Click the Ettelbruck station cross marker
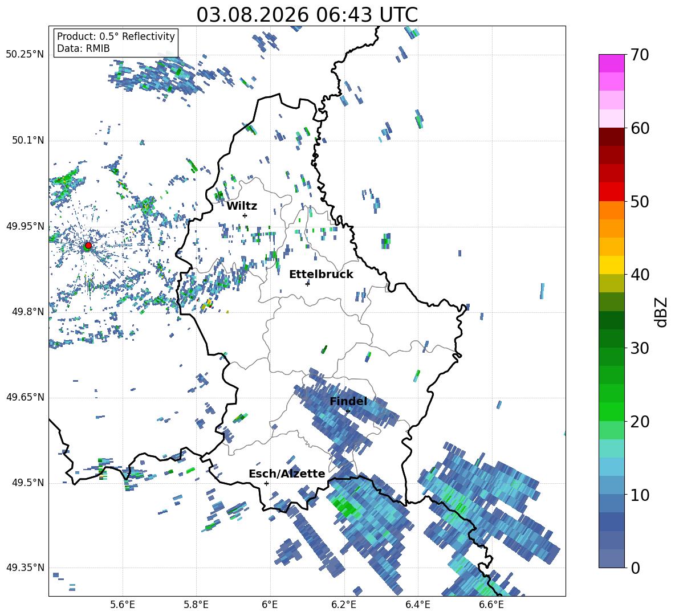Viewport: 675px width, 616px height. [x=307, y=284]
